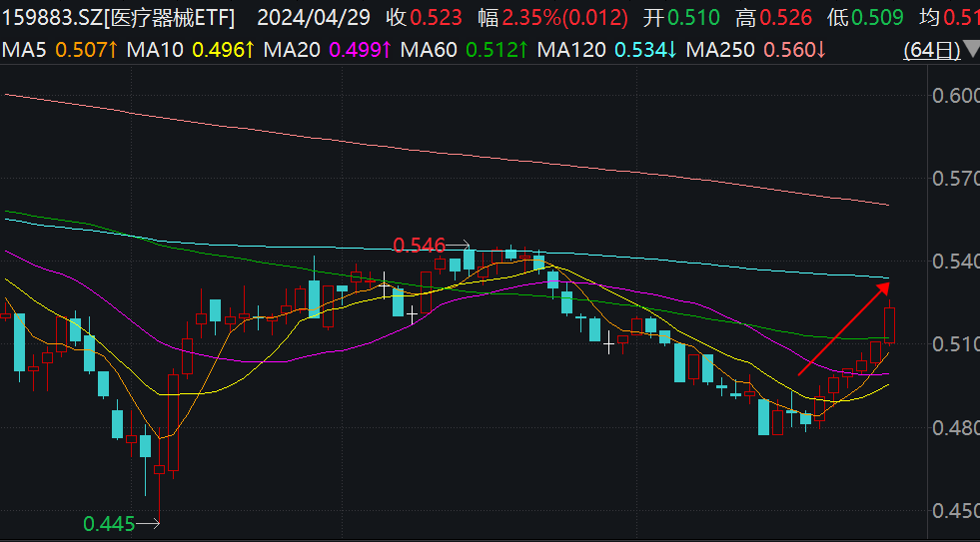Click the latest red candlestick on the chart
The height and width of the screenshot is (542, 980).
point(890,324)
